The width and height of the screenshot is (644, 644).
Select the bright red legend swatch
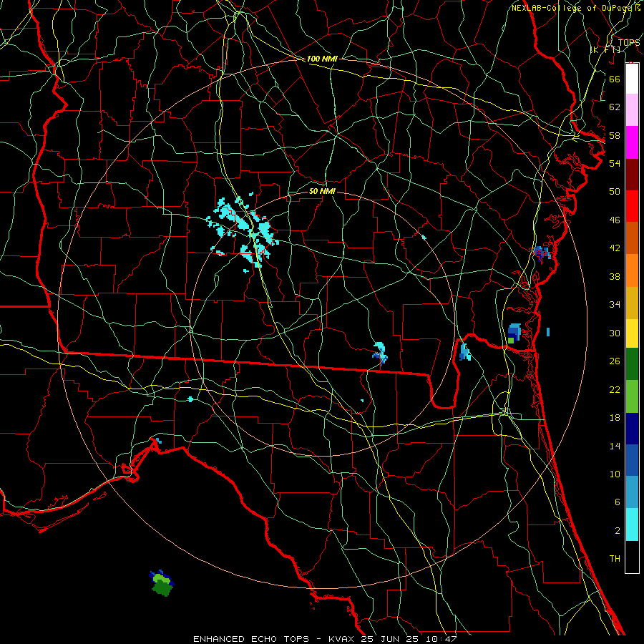632,206
